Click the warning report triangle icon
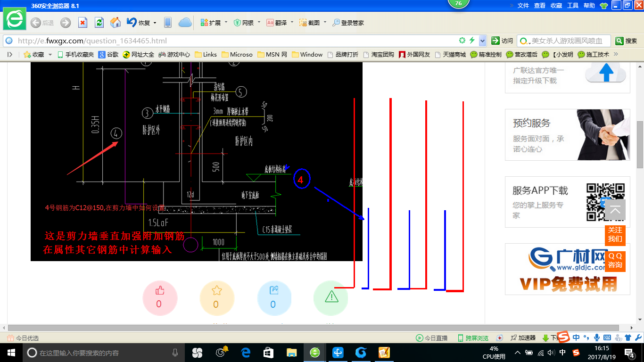 pyautogui.click(x=331, y=297)
